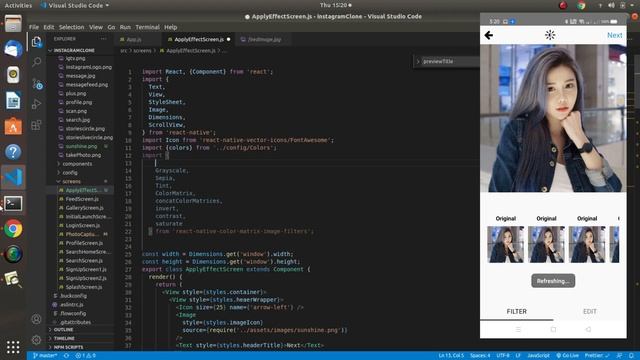
Task: Select FILTER tab in phone preview
Action: (516, 311)
